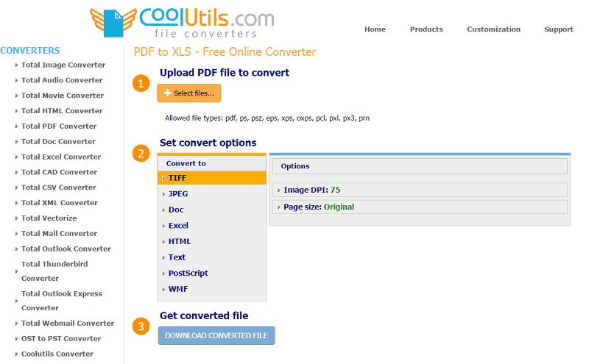Image resolution: width=589 pixels, height=364 pixels.
Task: Open Total Image Converter link
Action: [x=63, y=65]
